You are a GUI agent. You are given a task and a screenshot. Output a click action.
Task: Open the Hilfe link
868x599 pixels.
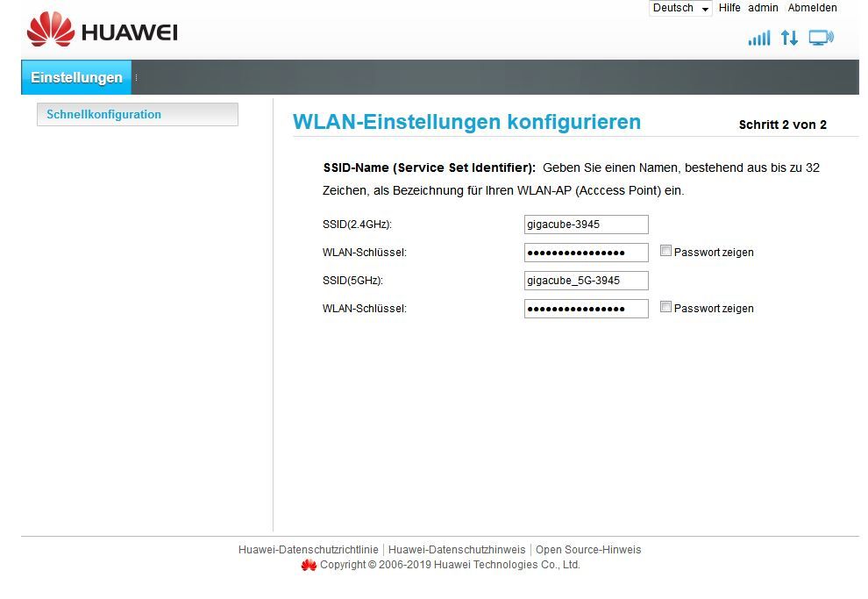pos(729,8)
